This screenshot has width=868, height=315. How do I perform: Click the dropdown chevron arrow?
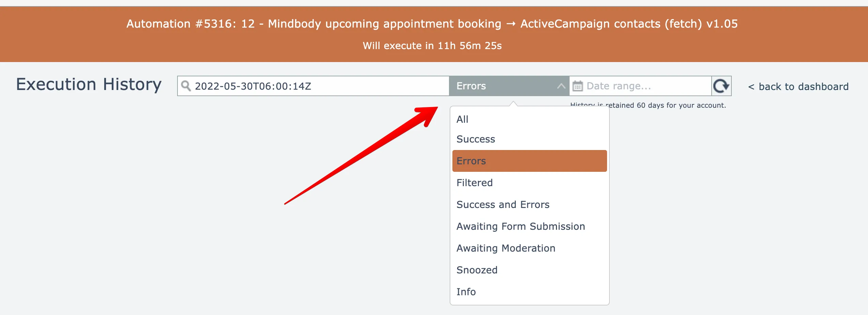pyautogui.click(x=561, y=86)
